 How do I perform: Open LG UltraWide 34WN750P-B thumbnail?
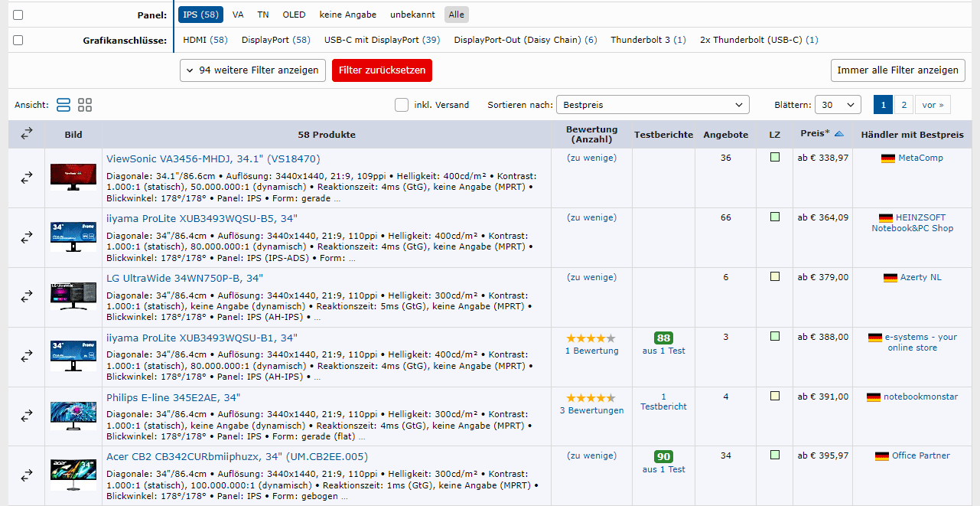pos(73,296)
